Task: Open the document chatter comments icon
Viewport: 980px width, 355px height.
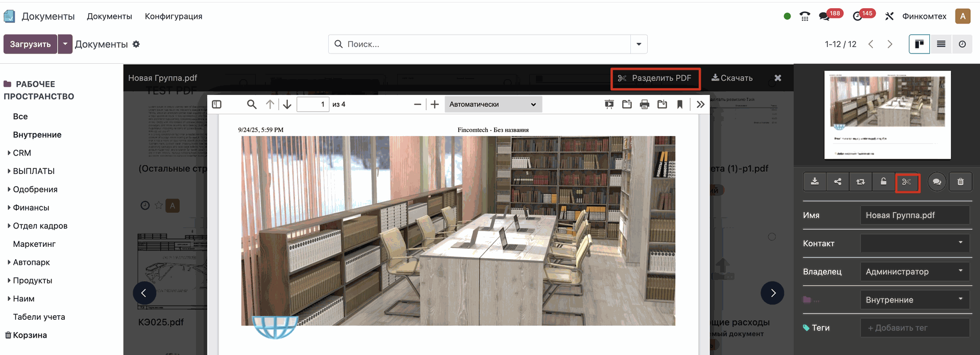Action: click(937, 182)
